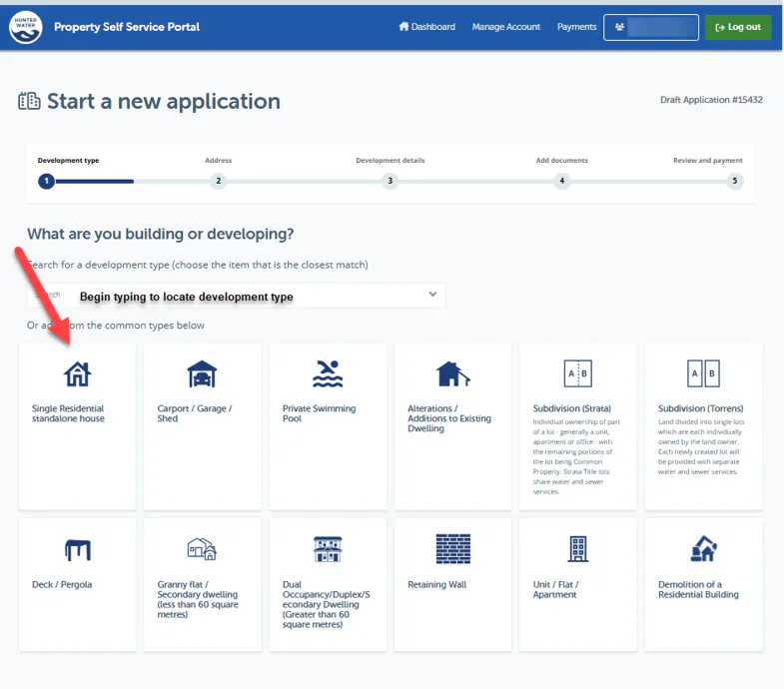The height and width of the screenshot is (689, 784).
Task: Click the exit arrow icon in Log out
Action: (x=719, y=28)
